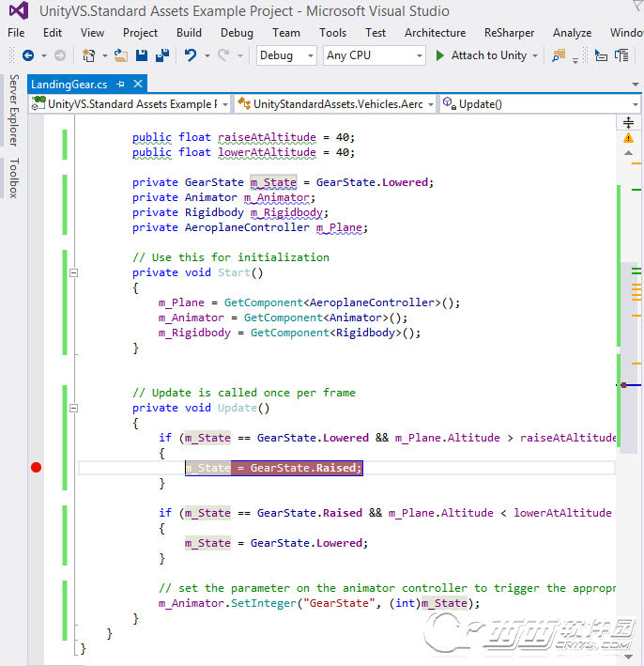Open the ReSharper menu
This screenshot has width=644, height=666.
click(509, 33)
